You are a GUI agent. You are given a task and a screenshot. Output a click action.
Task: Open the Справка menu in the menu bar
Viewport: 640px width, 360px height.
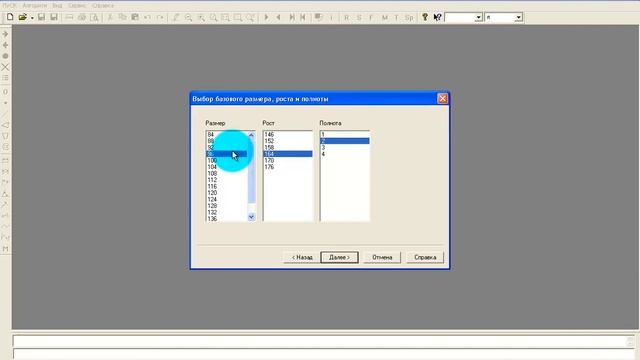102,6
